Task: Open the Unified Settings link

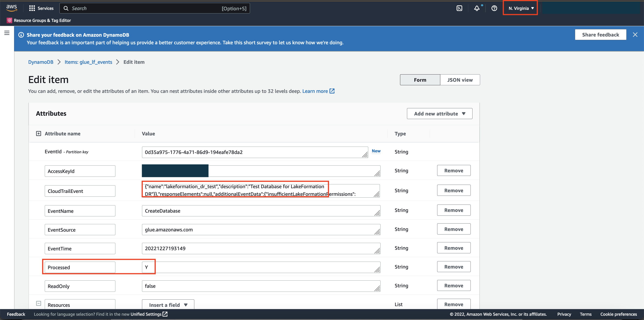Action: (x=146, y=314)
